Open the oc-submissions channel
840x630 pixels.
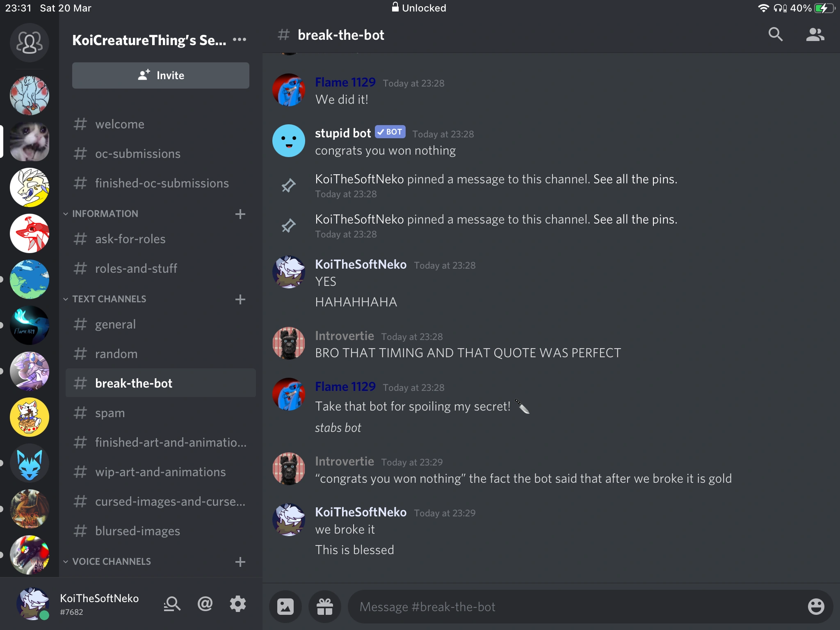pyautogui.click(x=161, y=154)
